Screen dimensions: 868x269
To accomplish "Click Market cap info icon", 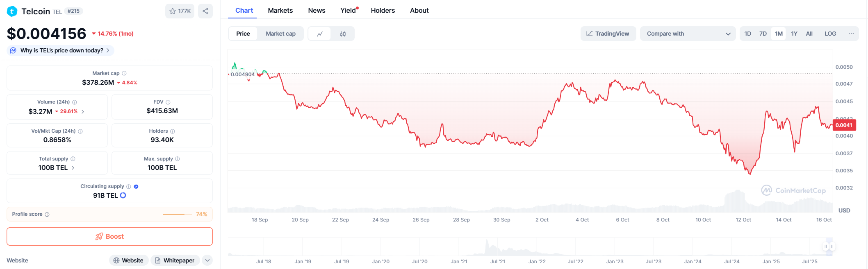I will tap(124, 73).
